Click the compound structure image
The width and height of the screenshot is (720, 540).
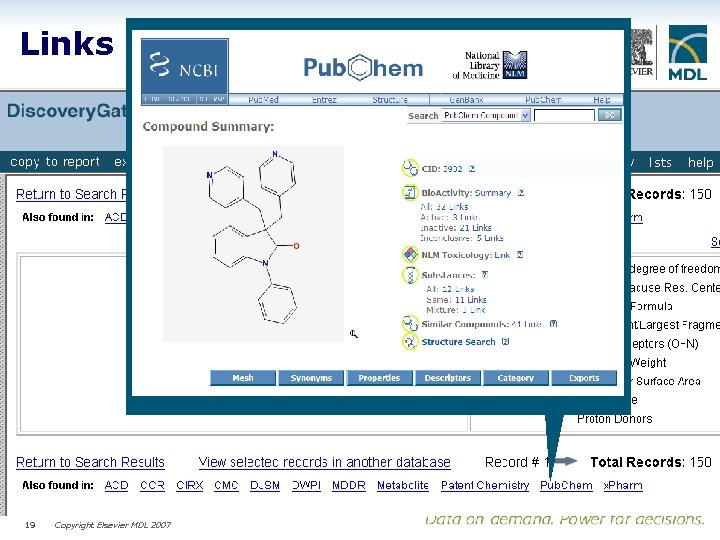pyautogui.click(x=253, y=244)
